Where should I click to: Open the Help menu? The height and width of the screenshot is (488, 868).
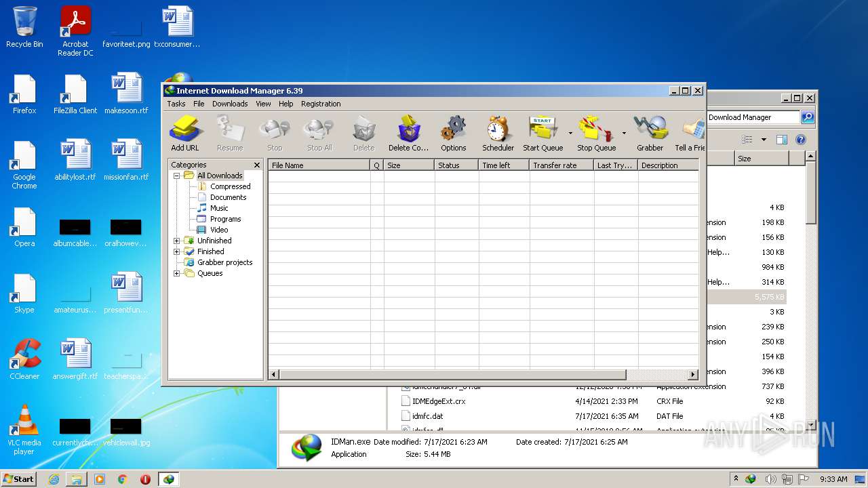coord(286,104)
